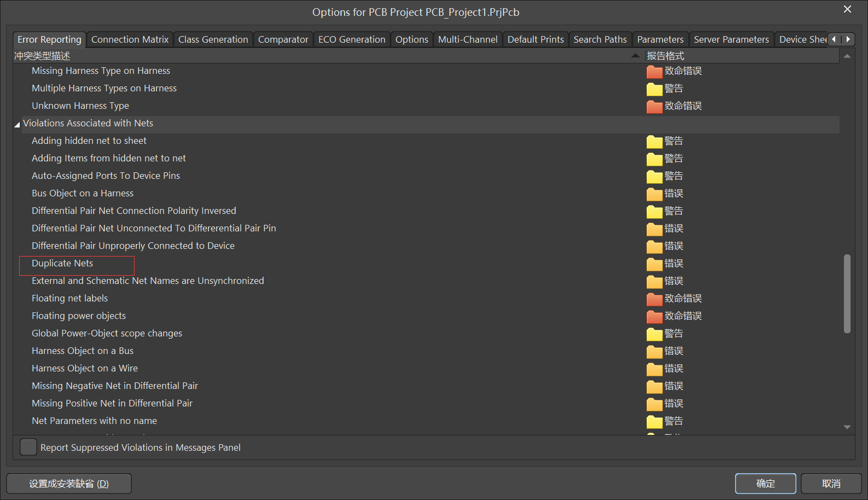The image size is (868, 500).
Task: Enable Report Suppressed Violations in Messages Panel
Action: [x=28, y=447]
